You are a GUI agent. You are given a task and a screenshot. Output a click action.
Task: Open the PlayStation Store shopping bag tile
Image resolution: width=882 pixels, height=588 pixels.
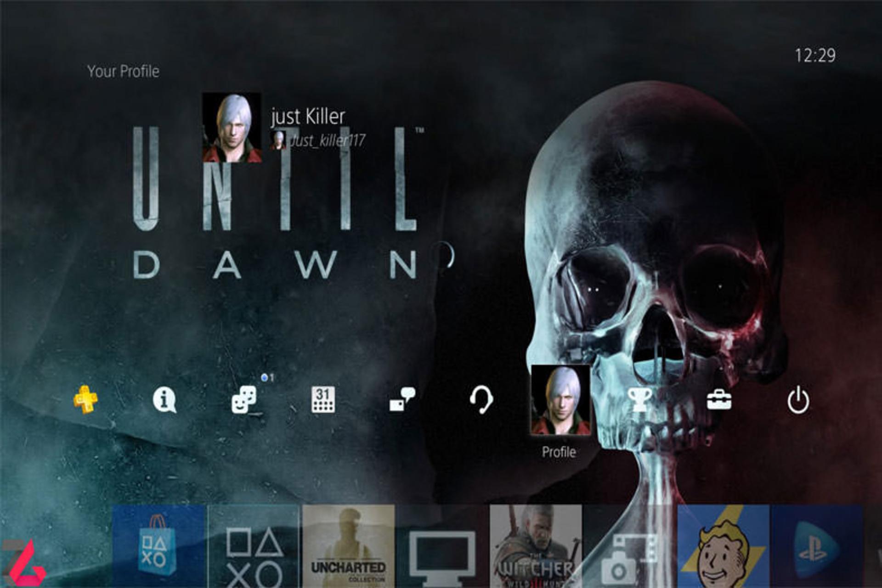[x=158, y=546]
